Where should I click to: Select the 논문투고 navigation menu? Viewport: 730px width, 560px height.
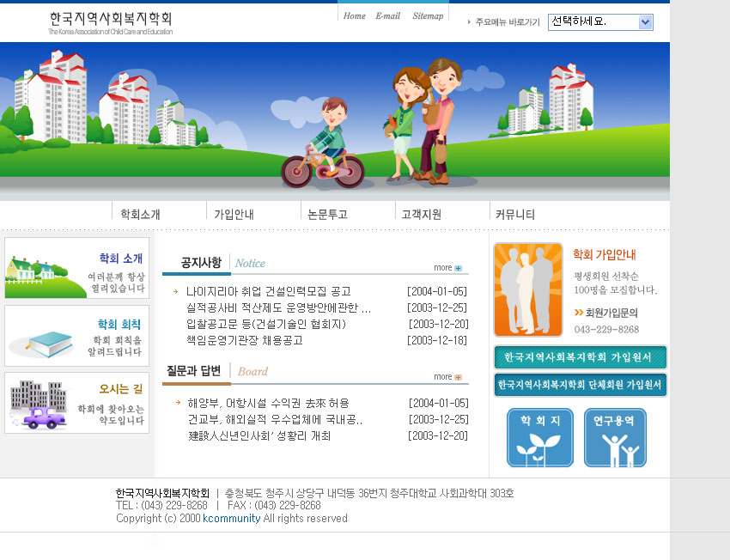[x=327, y=215]
